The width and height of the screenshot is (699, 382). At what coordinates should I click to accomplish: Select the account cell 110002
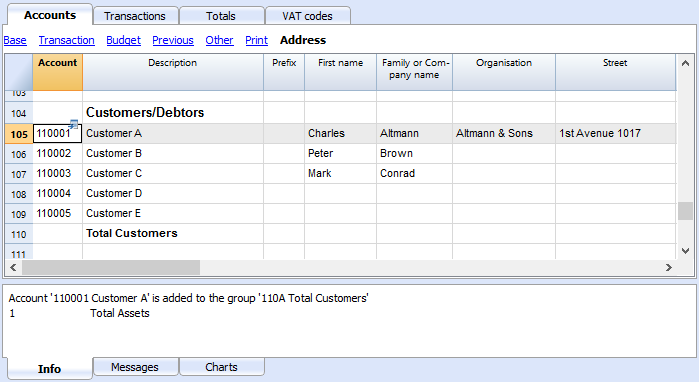(x=58, y=153)
